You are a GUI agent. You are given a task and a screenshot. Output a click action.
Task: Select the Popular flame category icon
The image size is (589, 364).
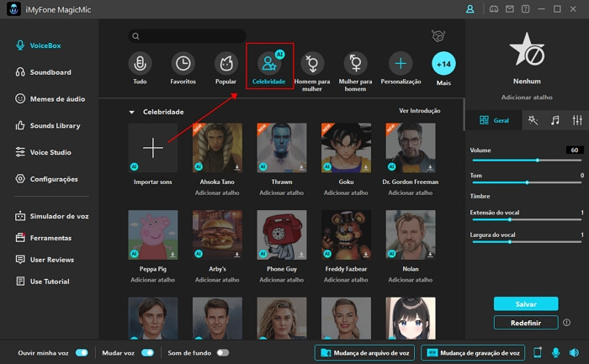(x=226, y=63)
